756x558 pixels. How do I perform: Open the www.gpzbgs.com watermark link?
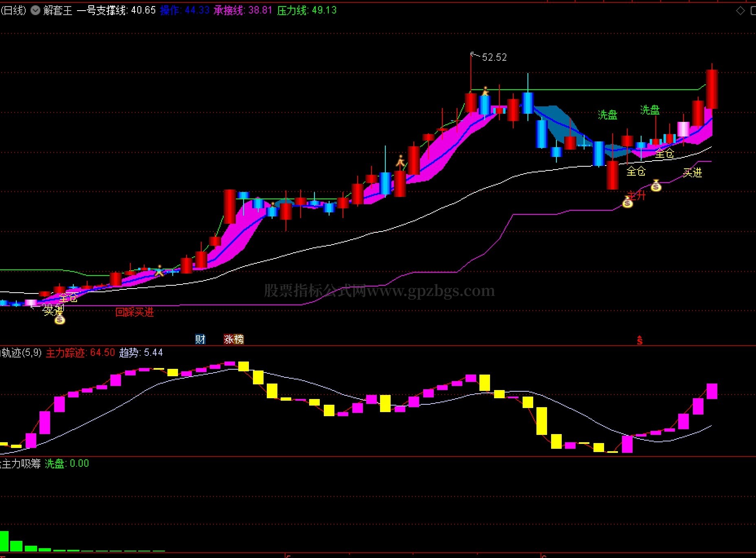click(x=431, y=291)
